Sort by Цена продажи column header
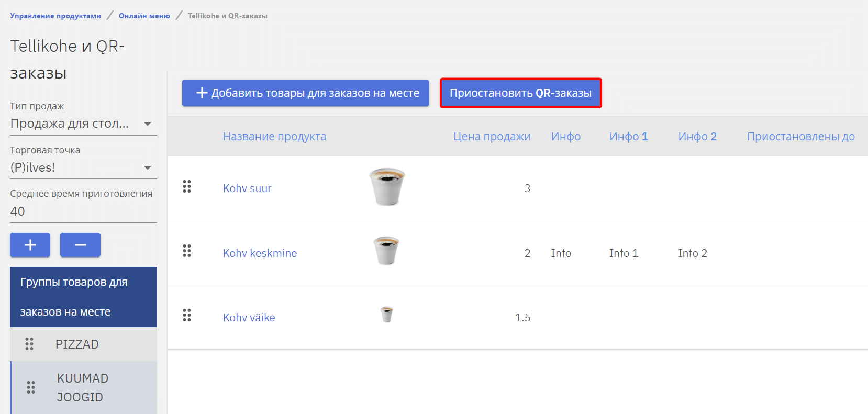 click(x=492, y=137)
